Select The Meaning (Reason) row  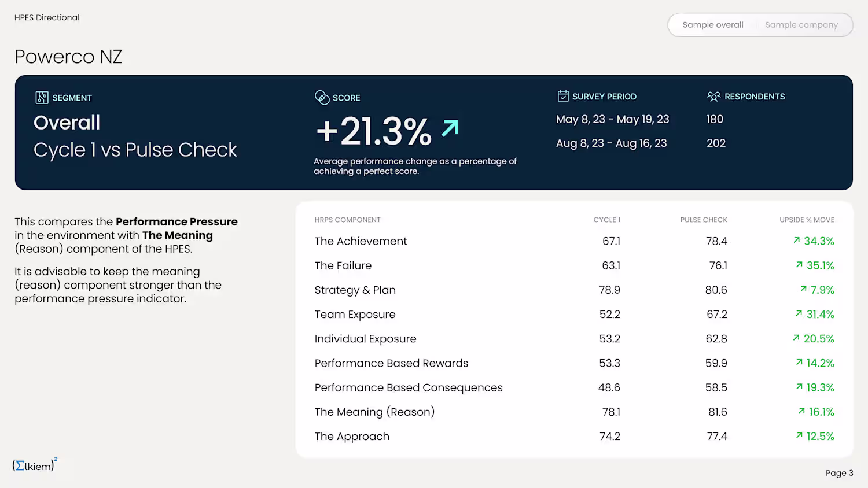[x=374, y=412]
